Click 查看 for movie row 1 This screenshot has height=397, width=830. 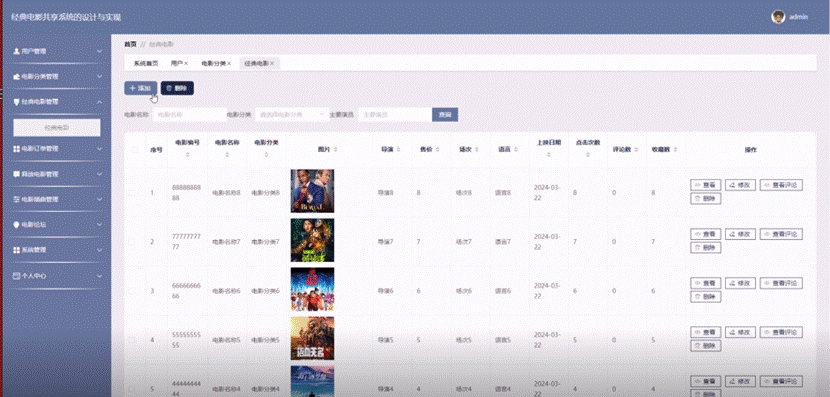pyautogui.click(x=705, y=185)
